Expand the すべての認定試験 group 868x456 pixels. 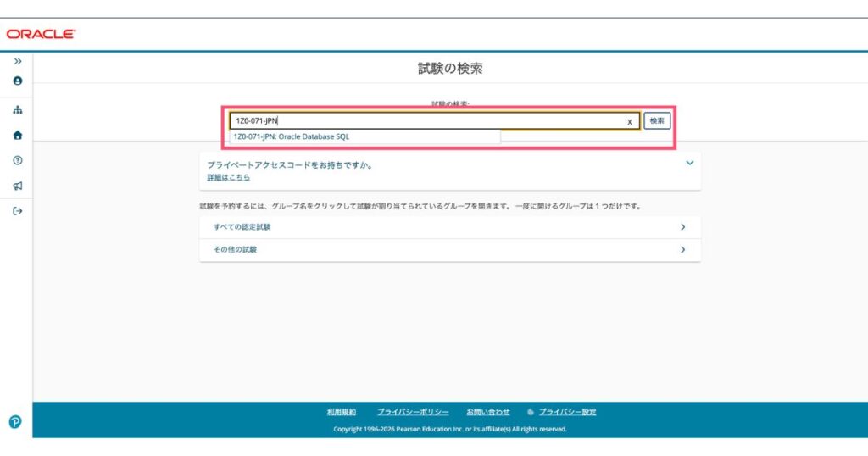click(x=449, y=227)
